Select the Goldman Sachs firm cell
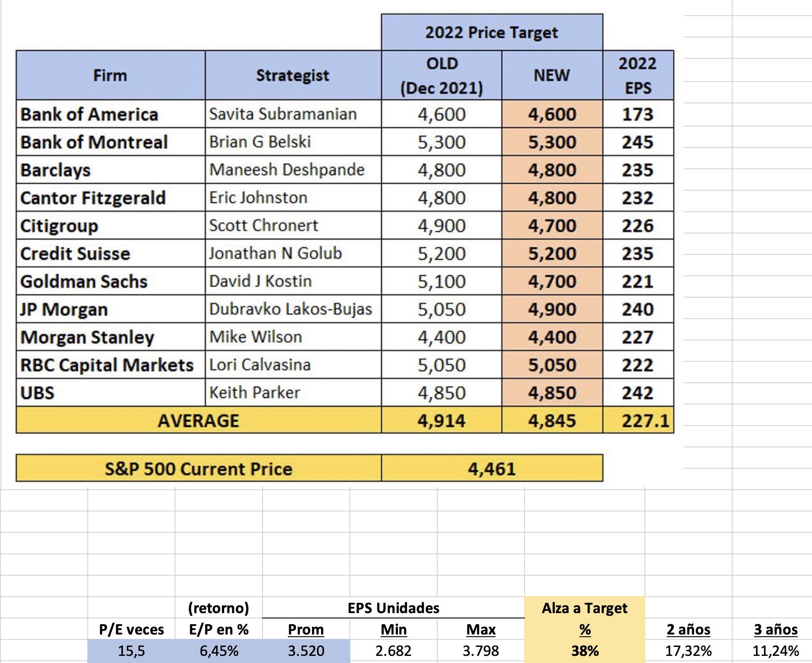Screen dimensions: 812x663 point(111,281)
